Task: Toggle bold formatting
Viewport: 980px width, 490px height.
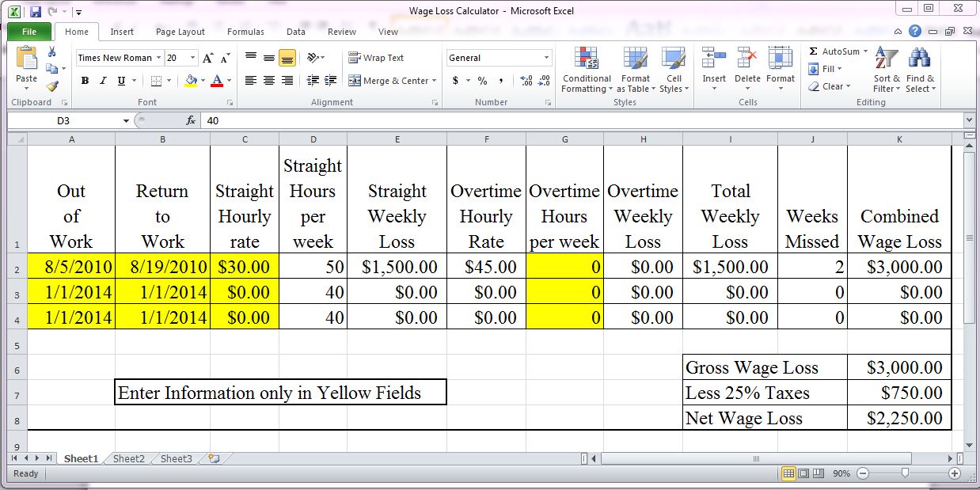Action: 85,82
